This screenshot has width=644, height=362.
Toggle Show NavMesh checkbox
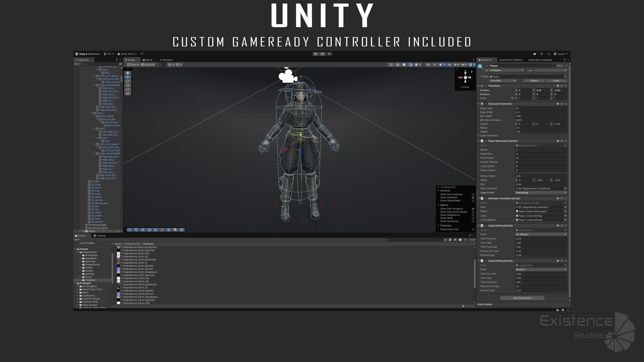[x=473, y=197]
